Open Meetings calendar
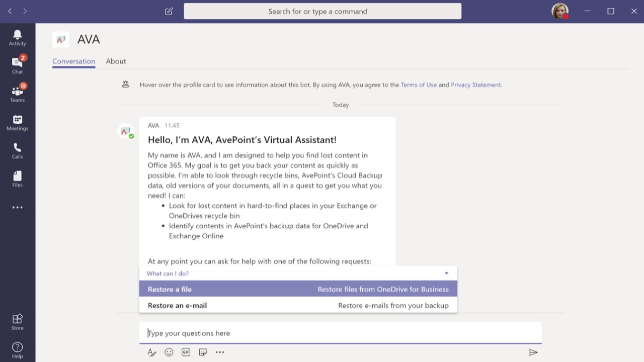This screenshot has height=362, width=644. [x=18, y=122]
